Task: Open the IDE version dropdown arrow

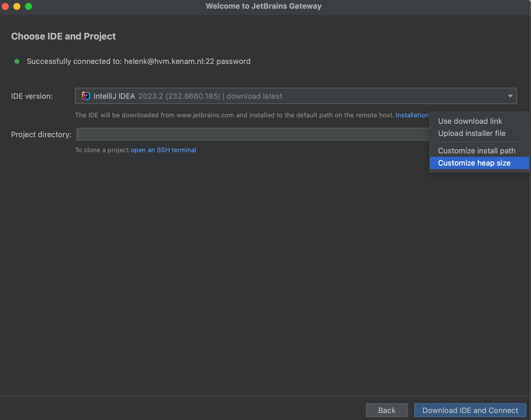Action: tap(510, 96)
